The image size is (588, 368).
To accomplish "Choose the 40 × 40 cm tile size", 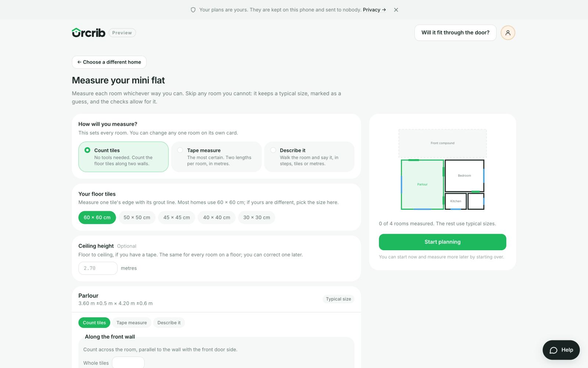I will 217,217.
